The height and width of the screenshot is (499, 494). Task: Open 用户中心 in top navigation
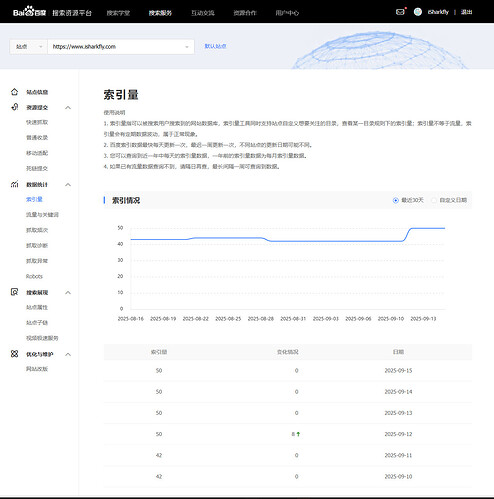pyautogui.click(x=287, y=13)
